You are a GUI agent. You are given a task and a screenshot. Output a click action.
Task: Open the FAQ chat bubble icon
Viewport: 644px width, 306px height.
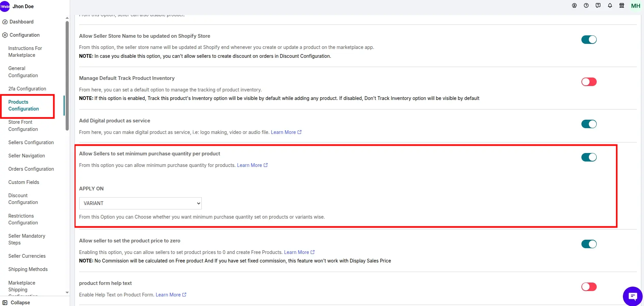click(598, 5)
